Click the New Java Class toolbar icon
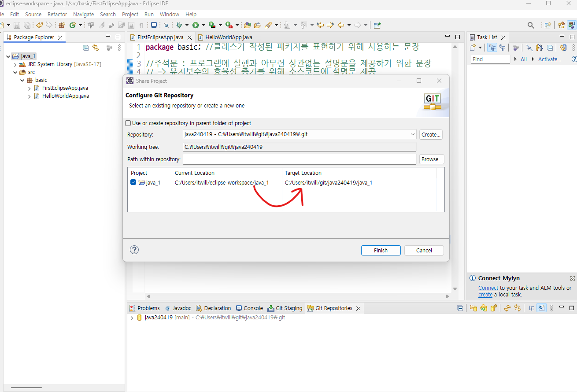Screen dimensions: 577x392 click(x=73, y=25)
